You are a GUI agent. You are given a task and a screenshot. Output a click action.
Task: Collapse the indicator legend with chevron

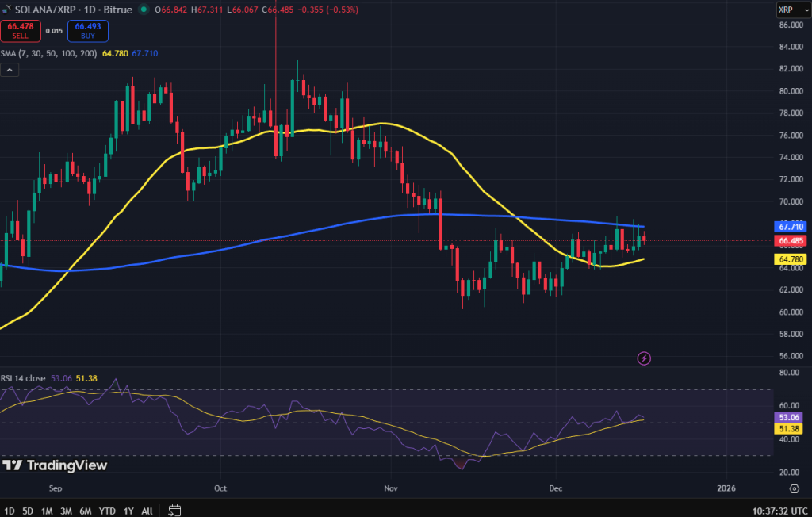click(10, 70)
